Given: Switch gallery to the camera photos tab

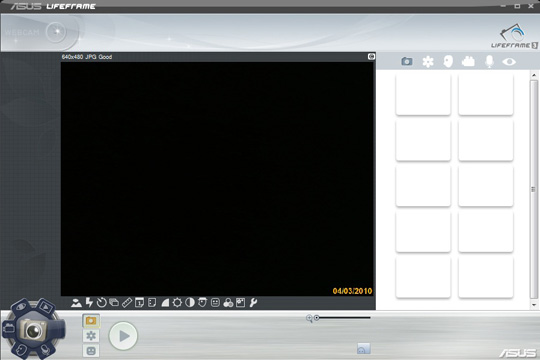Looking at the screenshot, I should pyautogui.click(x=407, y=61).
